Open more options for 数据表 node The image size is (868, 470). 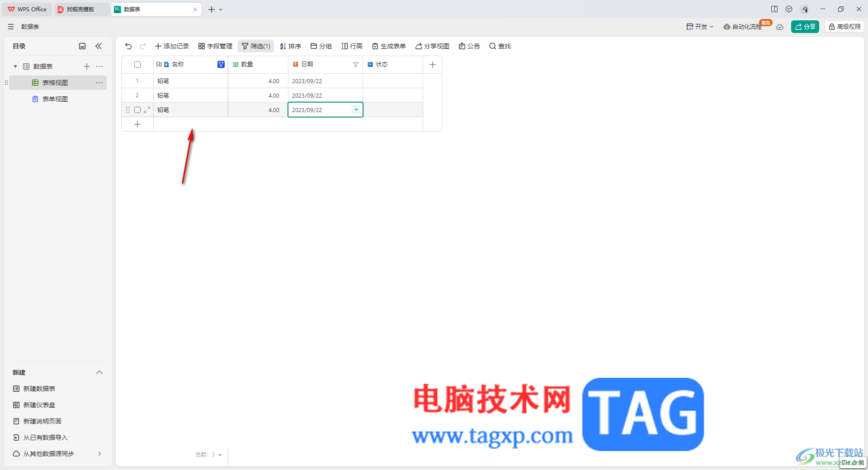(99, 66)
